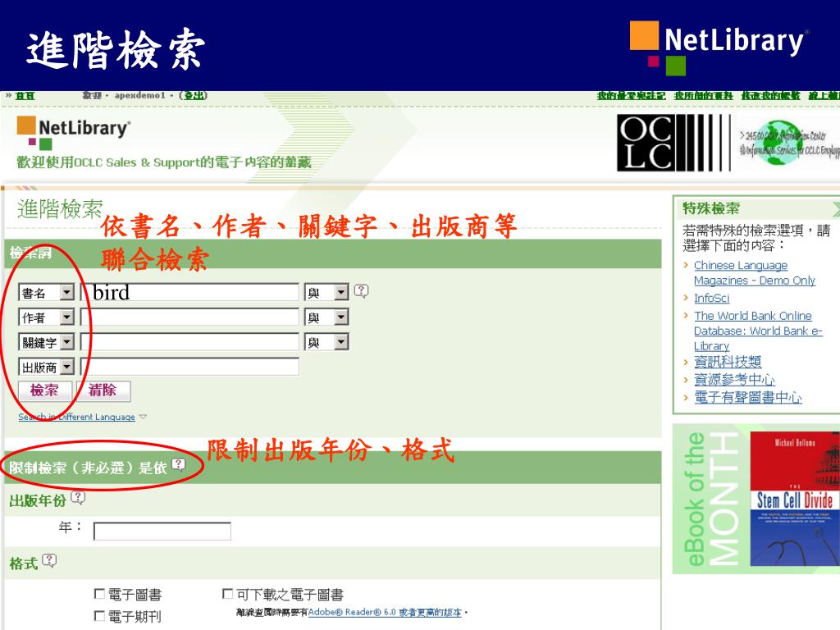Open the 我的最愛與註記 top navigation link

click(x=631, y=96)
